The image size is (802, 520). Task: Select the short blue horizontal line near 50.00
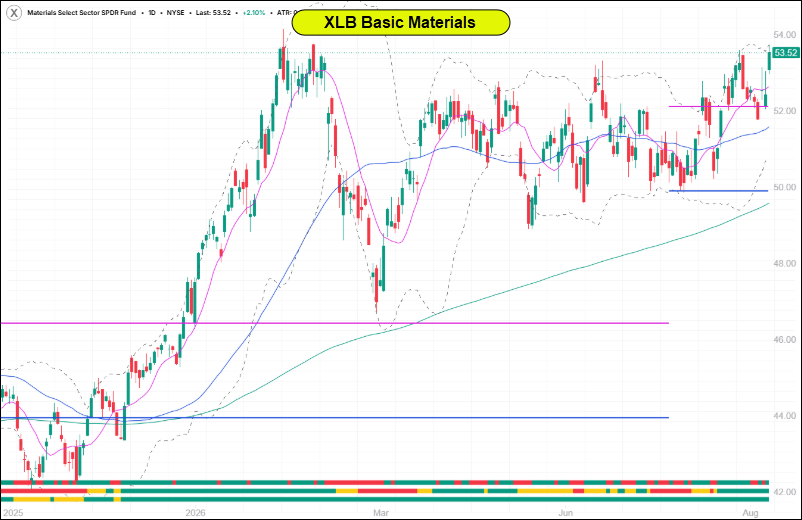719,191
